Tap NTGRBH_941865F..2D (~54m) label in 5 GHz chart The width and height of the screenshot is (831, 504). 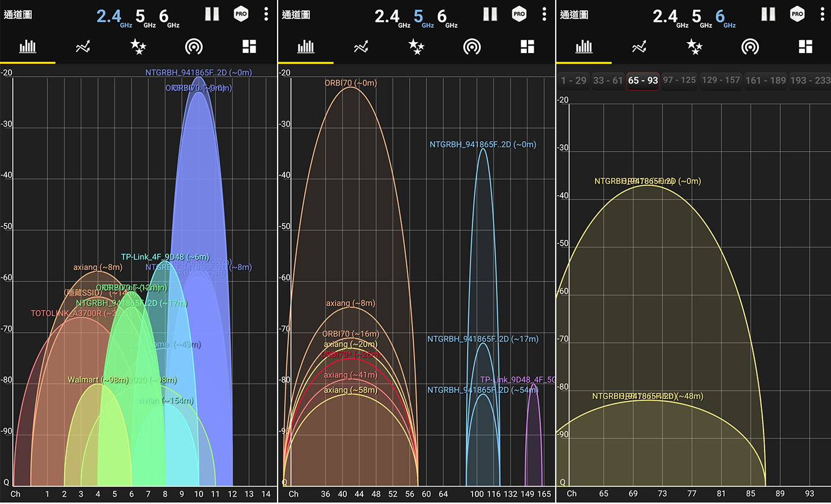pyautogui.click(x=482, y=390)
